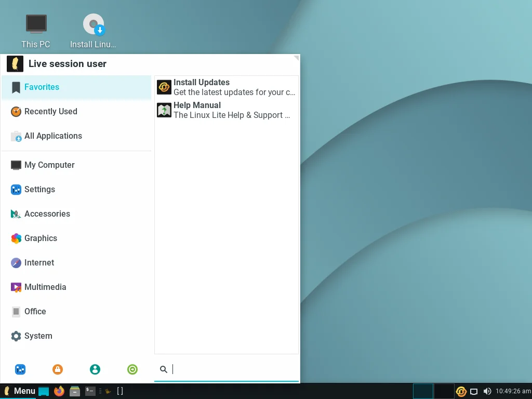Open the System category

pos(76,336)
